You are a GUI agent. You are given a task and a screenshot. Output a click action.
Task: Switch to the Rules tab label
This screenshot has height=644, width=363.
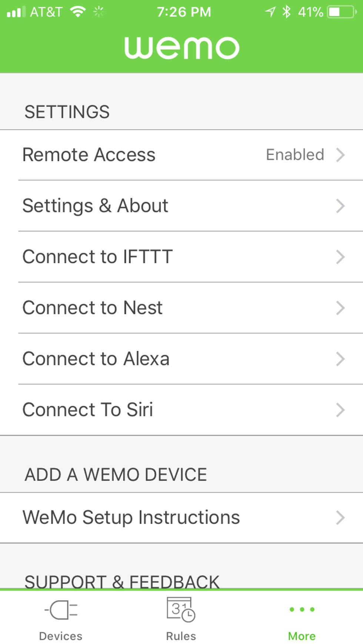tap(181, 636)
